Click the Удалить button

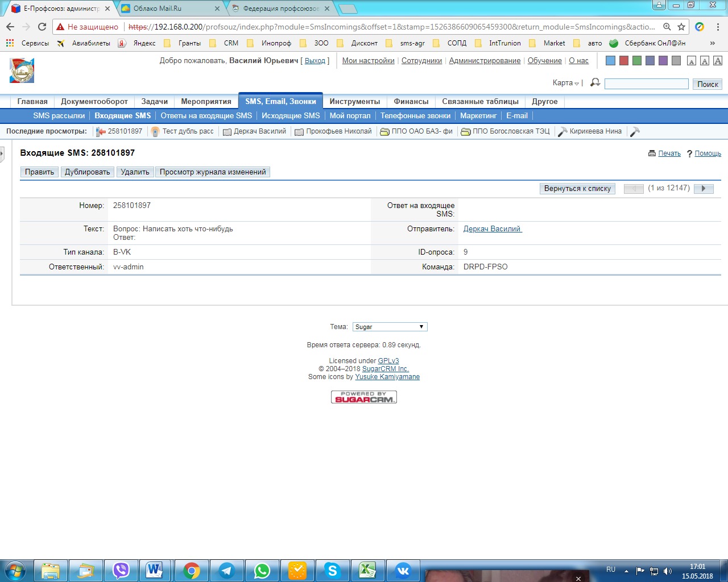tap(135, 172)
